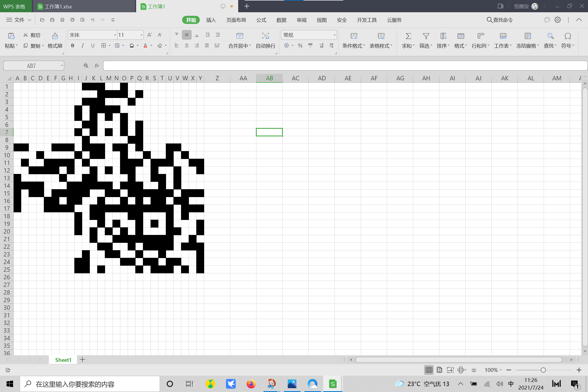Open the Freeze Panes (冻结窗格) tool
This screenshot has width=588, height=392.
pos(528,36)
